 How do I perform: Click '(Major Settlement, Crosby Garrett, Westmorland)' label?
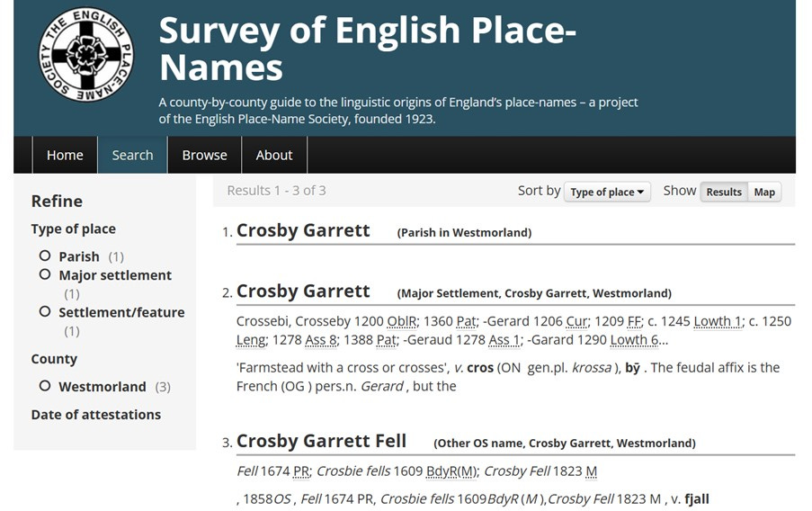(534, 293)
